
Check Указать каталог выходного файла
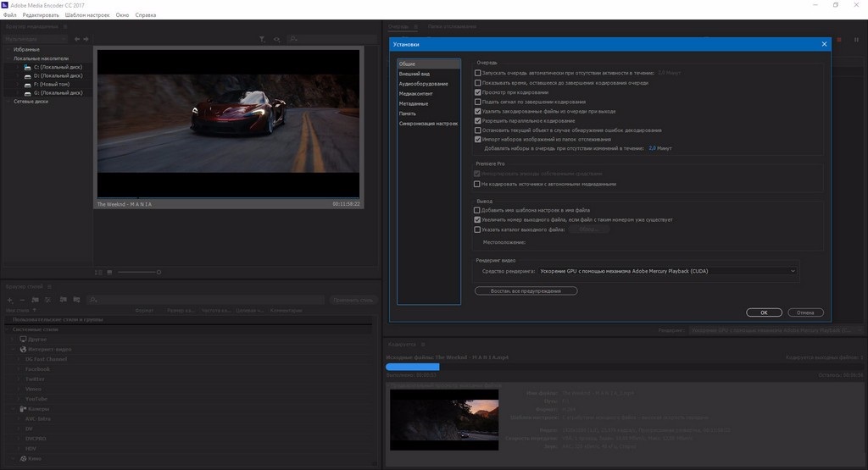point(476,229)
